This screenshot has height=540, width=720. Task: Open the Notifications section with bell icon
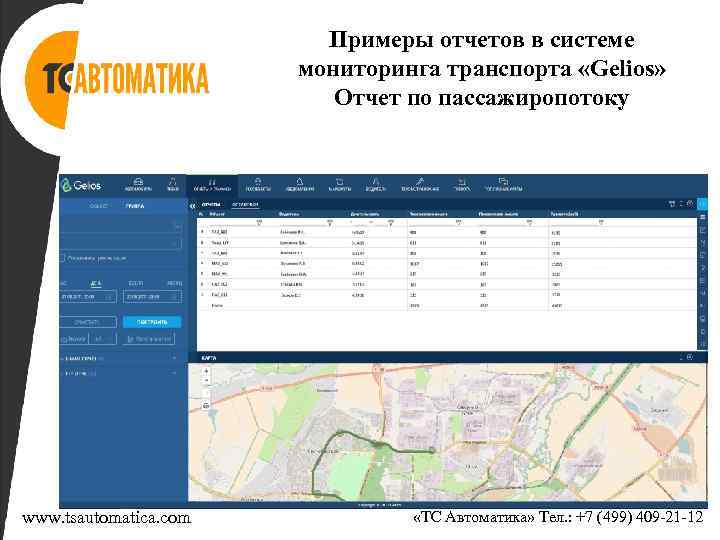(x=299, y=185)
